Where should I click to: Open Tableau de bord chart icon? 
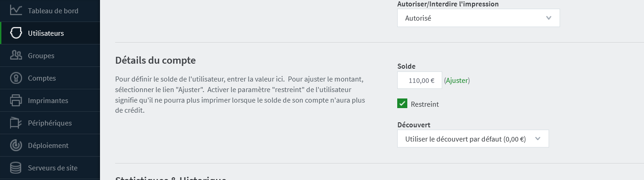click(16, 10)
